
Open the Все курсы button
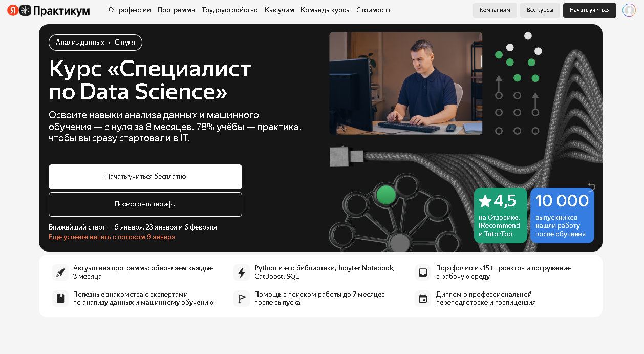click(x=540, y=10)
